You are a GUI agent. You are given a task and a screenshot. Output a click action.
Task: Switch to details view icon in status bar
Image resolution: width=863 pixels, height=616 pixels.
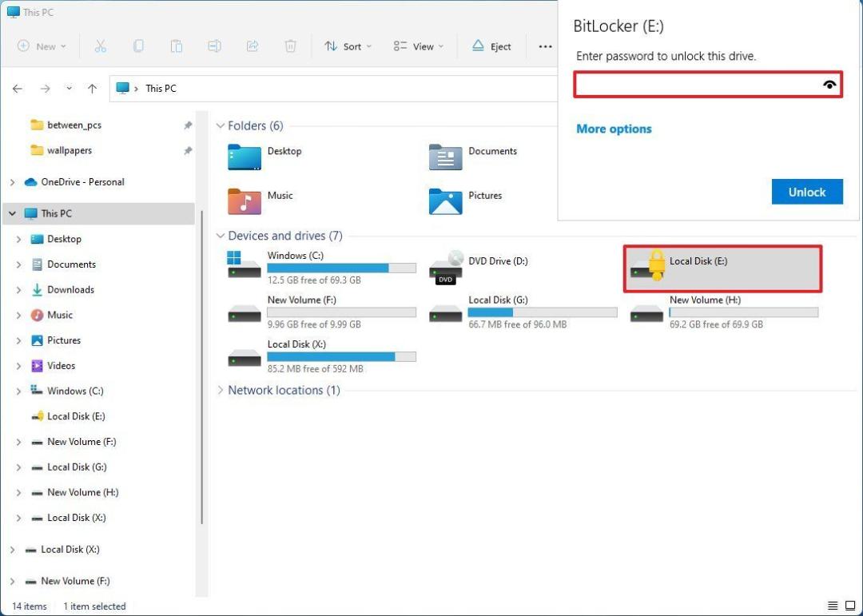[x=833, y=606]
